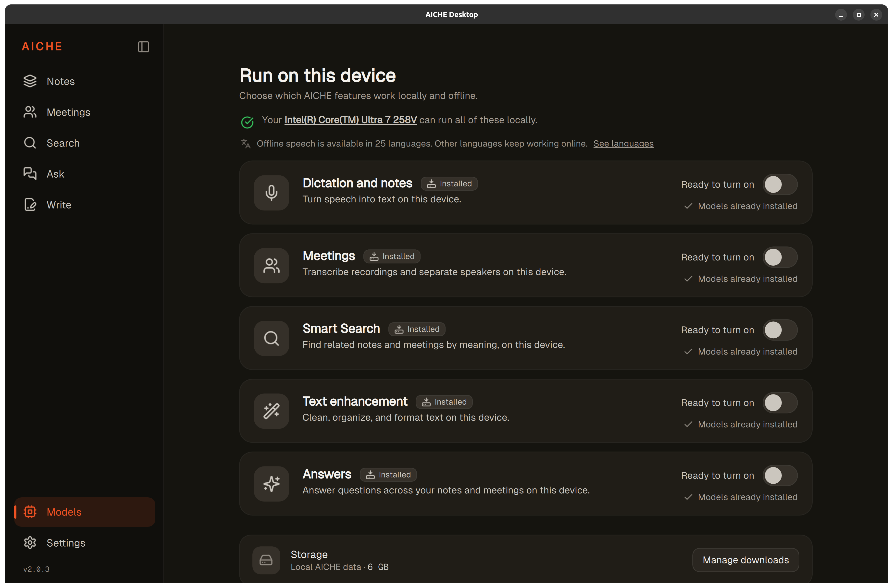Click the Smart Search title
This screenshot has width=893, height=588.
point(341,329)
